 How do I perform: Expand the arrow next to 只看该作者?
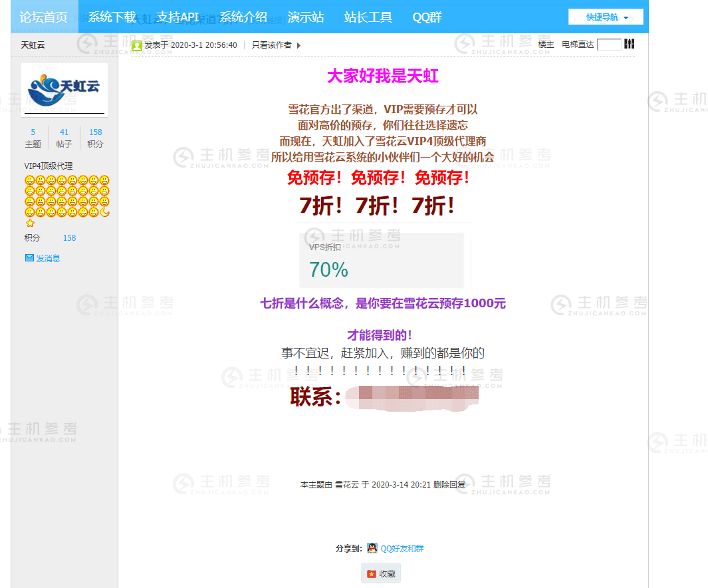298,45
